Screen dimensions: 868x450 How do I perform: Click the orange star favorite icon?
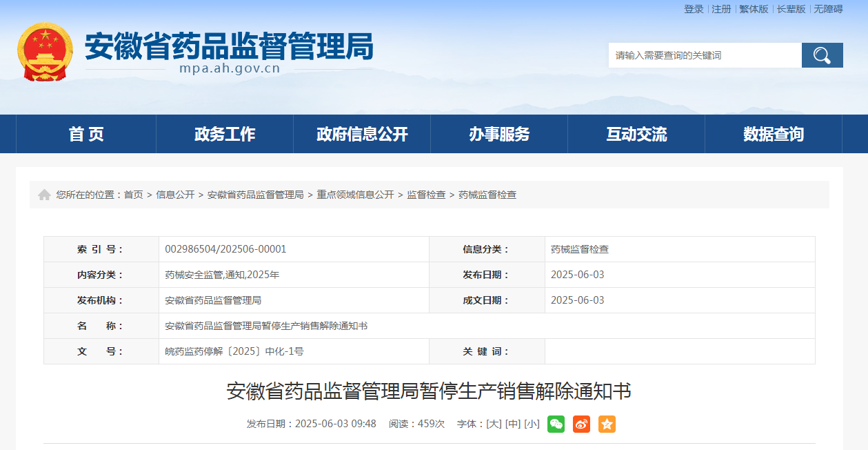click(607, 424)
